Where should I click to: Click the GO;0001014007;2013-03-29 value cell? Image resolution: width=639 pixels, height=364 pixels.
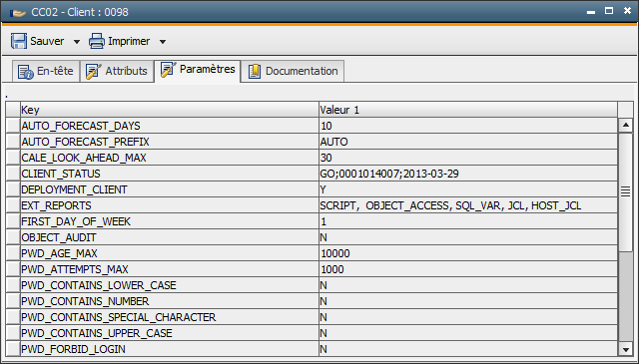click(468, 174)
